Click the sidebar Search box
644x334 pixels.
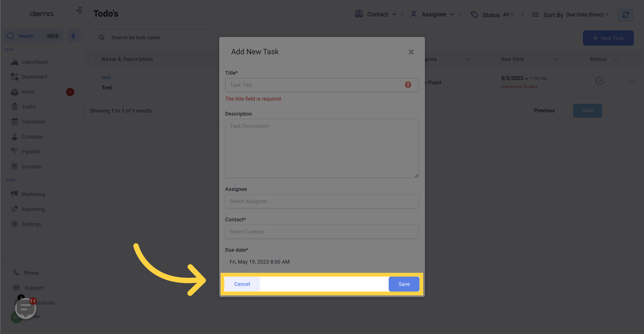click(x=33, y=36)
